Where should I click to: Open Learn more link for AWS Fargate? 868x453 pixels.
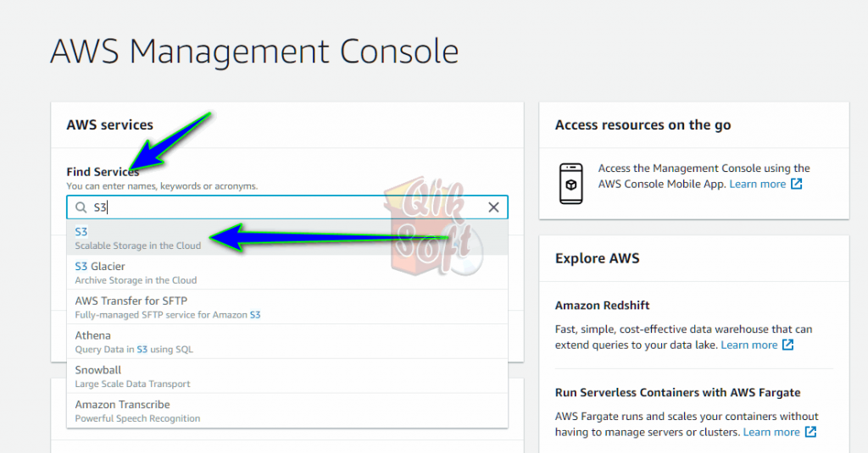point(771,432)
